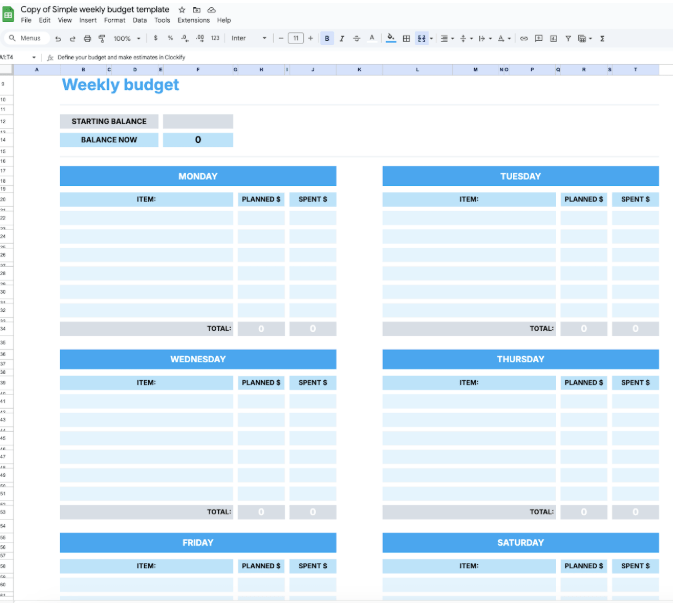Decrease font size with minus button
Screen dimensions: 673x603
coord(281,38)
